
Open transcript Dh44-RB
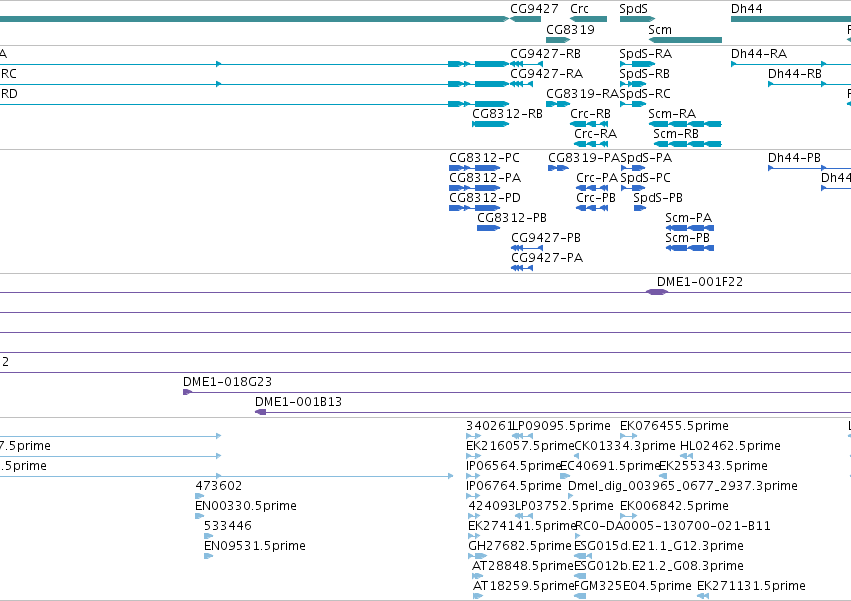(794, 74)
